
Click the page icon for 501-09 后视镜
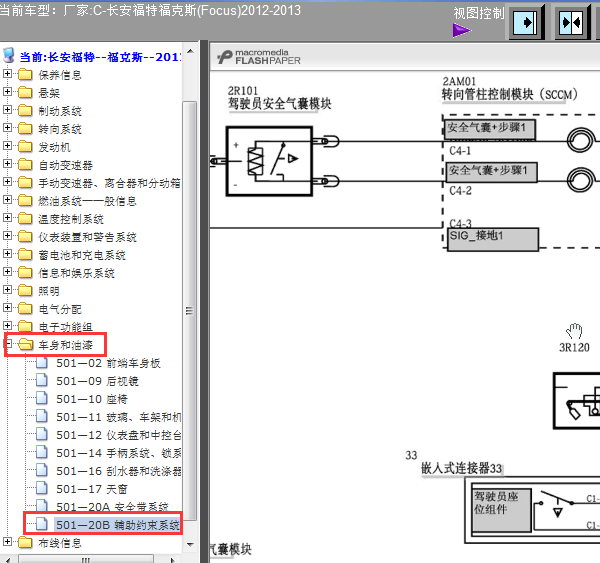point(42,380)
